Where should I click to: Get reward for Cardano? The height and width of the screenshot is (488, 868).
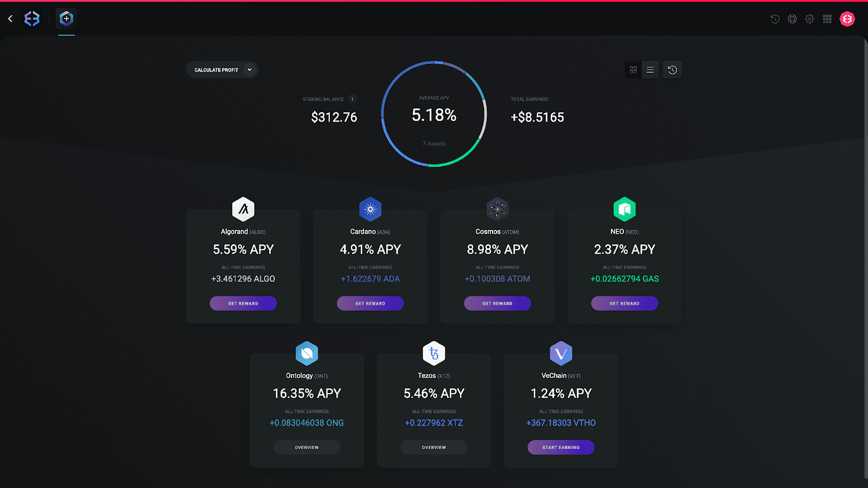point(371,303)
